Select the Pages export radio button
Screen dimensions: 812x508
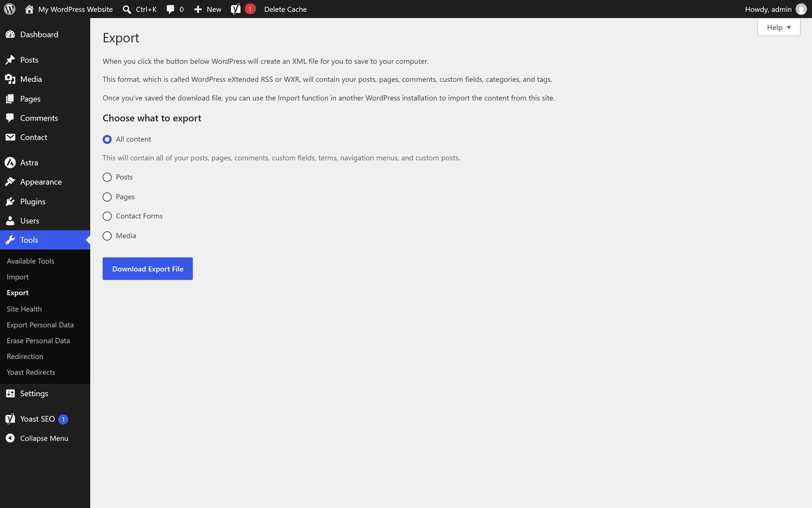pyautogui.click(x=107, y=197)
